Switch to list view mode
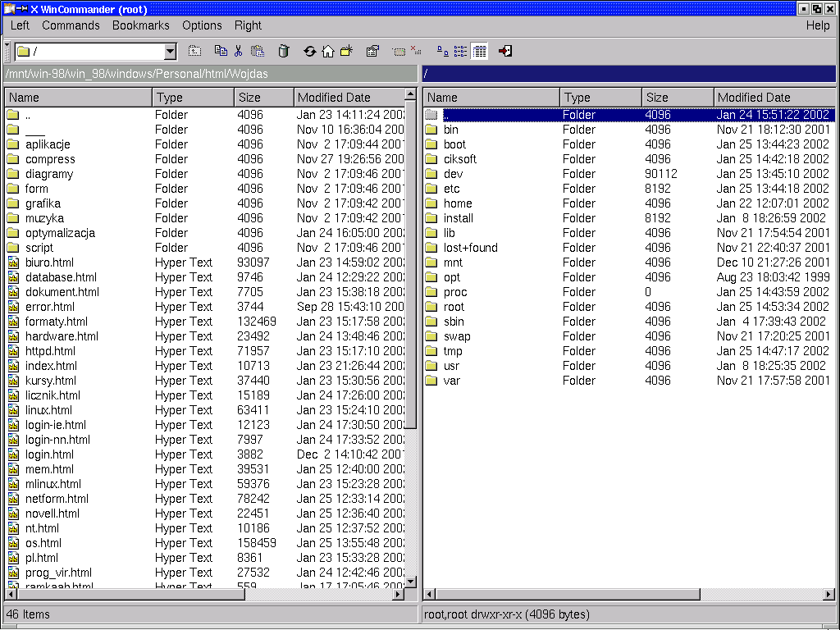This screenshot has height=630, width=840. click(x=460, y=51)
